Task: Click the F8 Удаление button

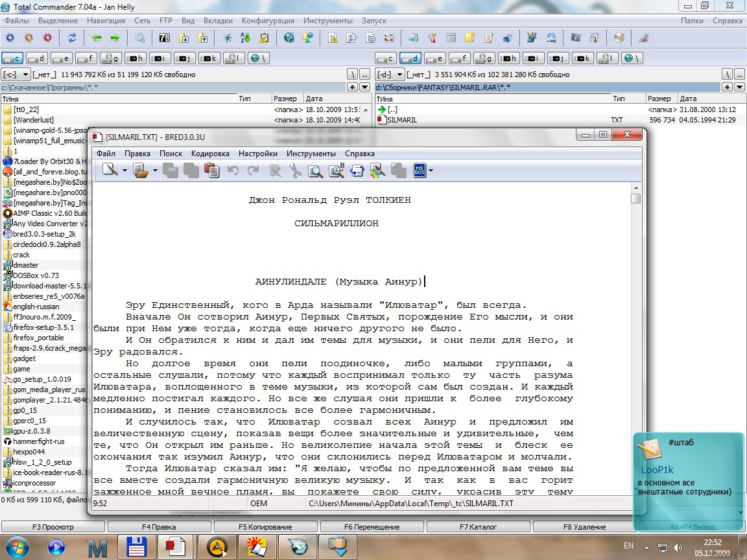Action: (584, 527)
